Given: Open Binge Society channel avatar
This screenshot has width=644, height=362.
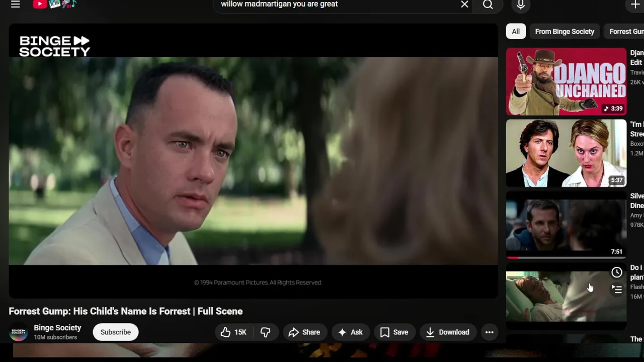Looking at the screenshot, I should pos(19,332).
